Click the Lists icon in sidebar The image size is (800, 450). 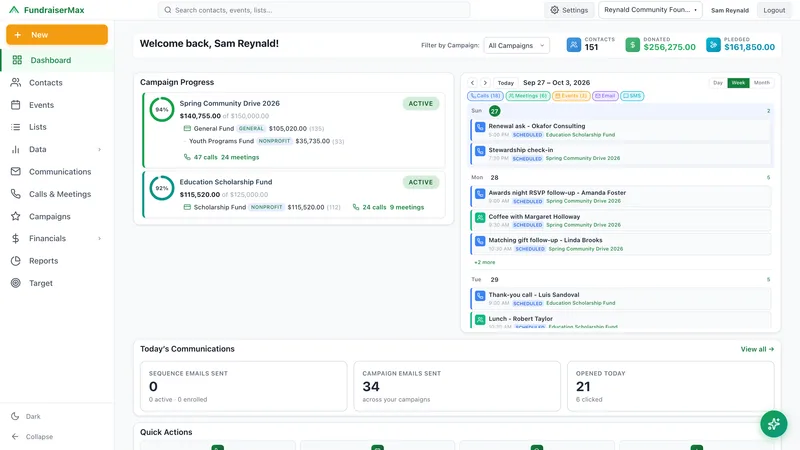(16, 127)
